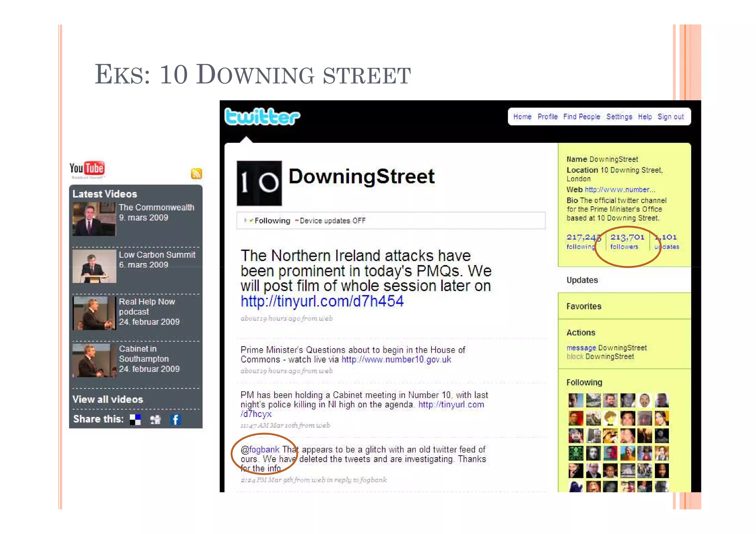The width and height of the screenshot is (756, 534).
Task: Share via the Delicious icon
Action: (x=135, y=420)
